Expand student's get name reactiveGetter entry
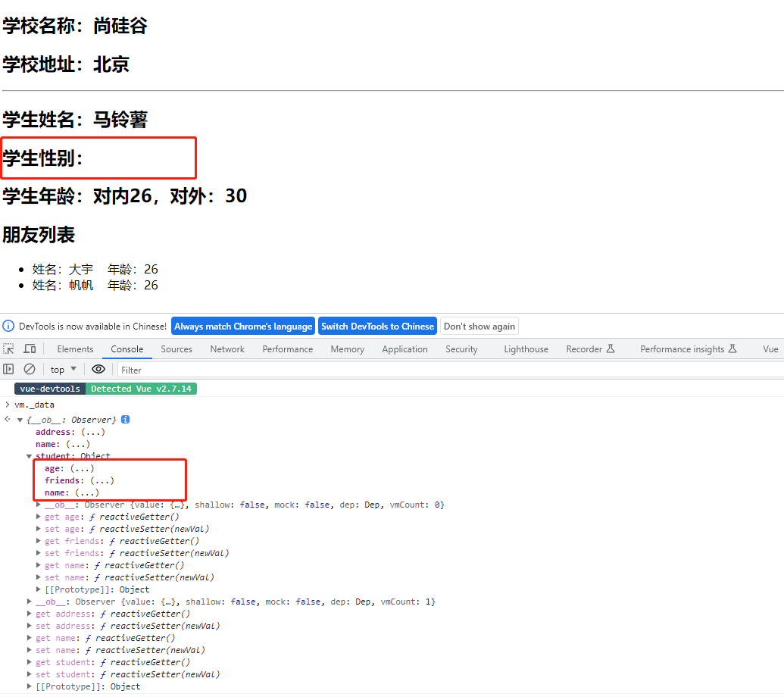 tap(39, 565)
